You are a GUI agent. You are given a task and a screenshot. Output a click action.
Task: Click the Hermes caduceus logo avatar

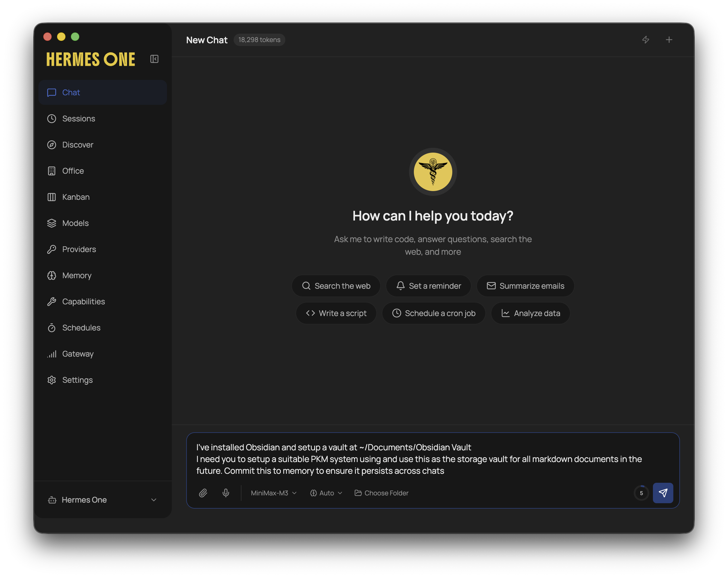[x=433, y=172]
